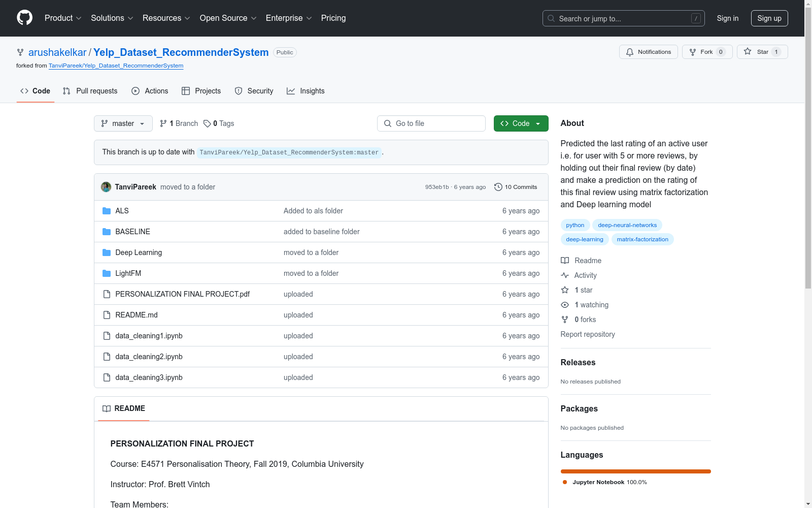
Task: Open the 'added to baseline folder' commit message
Action: click(x=321, y=232)
